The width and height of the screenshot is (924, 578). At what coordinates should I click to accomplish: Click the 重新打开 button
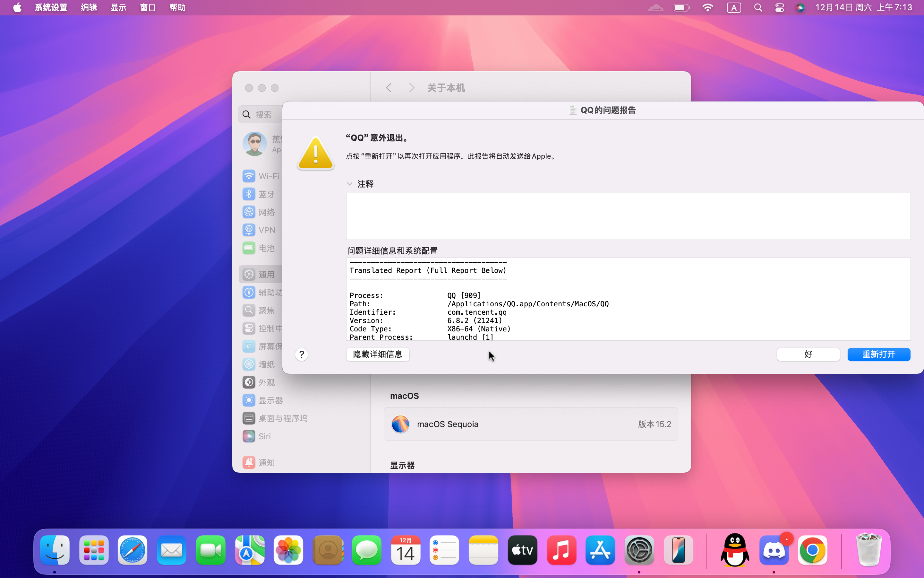[x=878, y=355]
